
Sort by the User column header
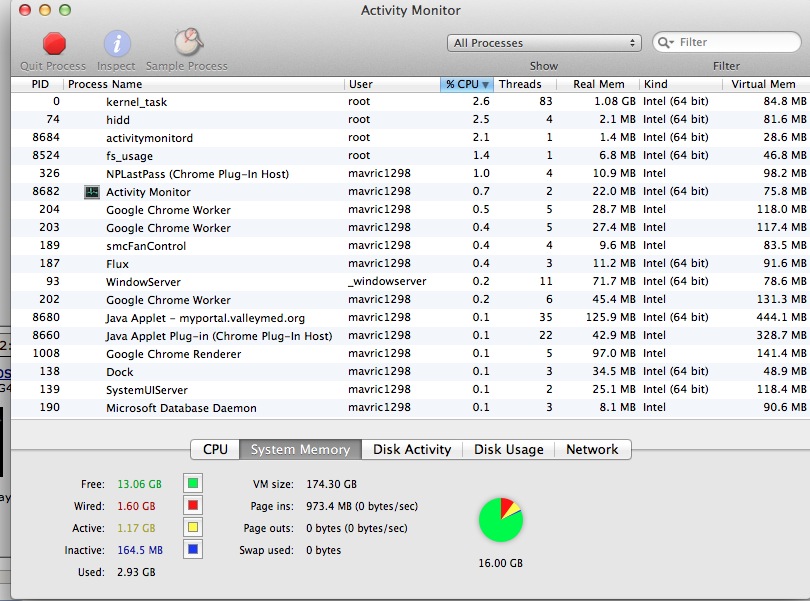coord(392,84)
